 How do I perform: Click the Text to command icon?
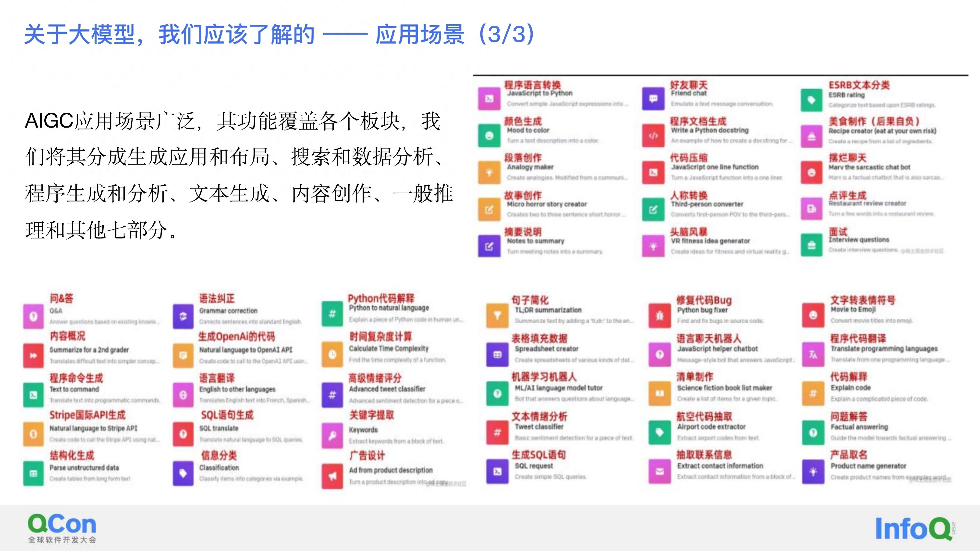[34, 395]
